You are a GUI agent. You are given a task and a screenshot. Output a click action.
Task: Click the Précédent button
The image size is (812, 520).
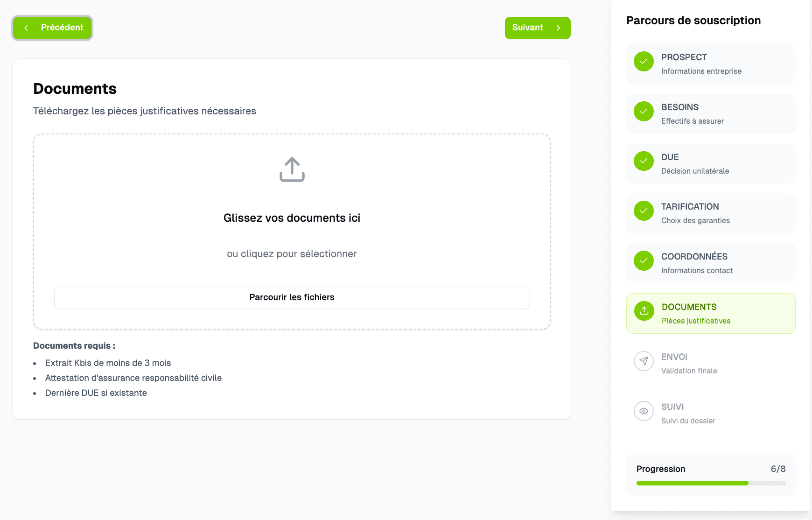(x=52, y=28)
